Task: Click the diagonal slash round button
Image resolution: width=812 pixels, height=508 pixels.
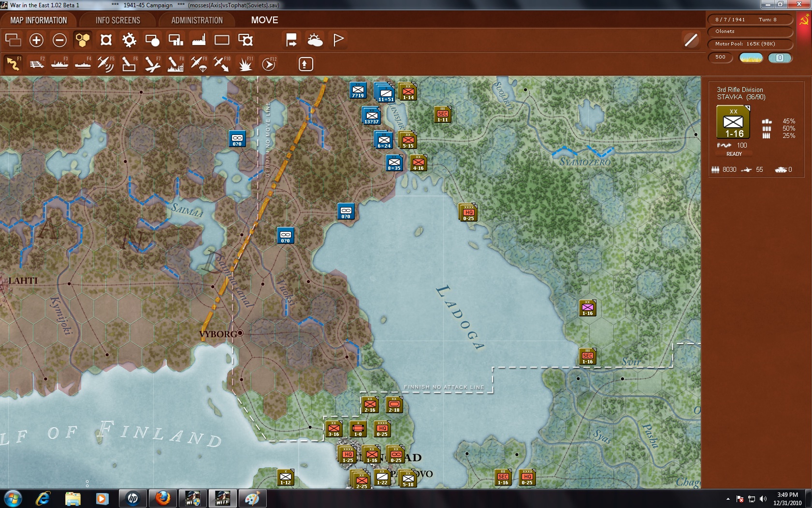Action: point(691,40)
